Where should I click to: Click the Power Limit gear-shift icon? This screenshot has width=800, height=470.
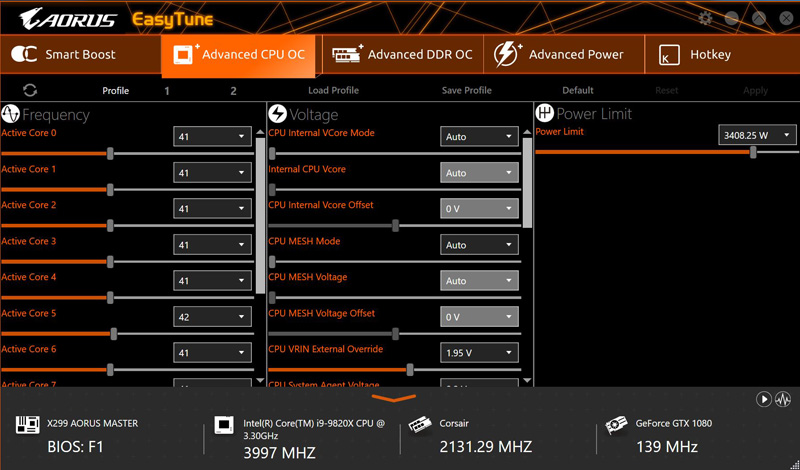pyautogui.click(x=545, y=113)
